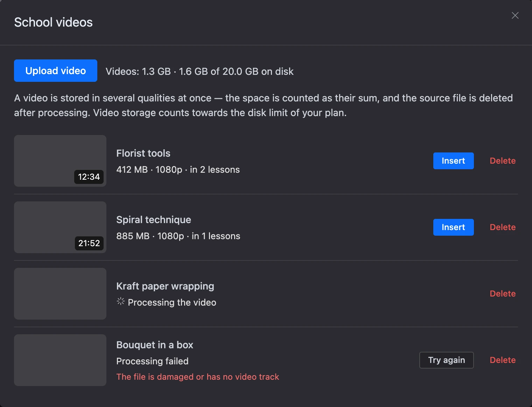The height and width of the screenshot is (407, 532).
Task: Select the Kraft paper wrapping title
Action: (x=165, y=286)
